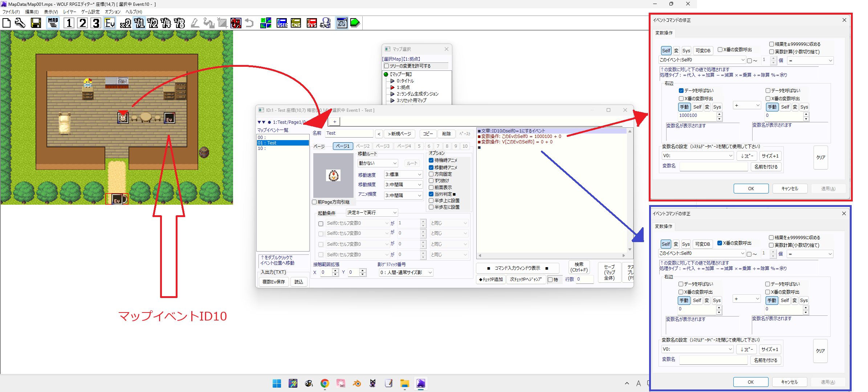Save the map with the floppy disk icon

click(36, 23)
